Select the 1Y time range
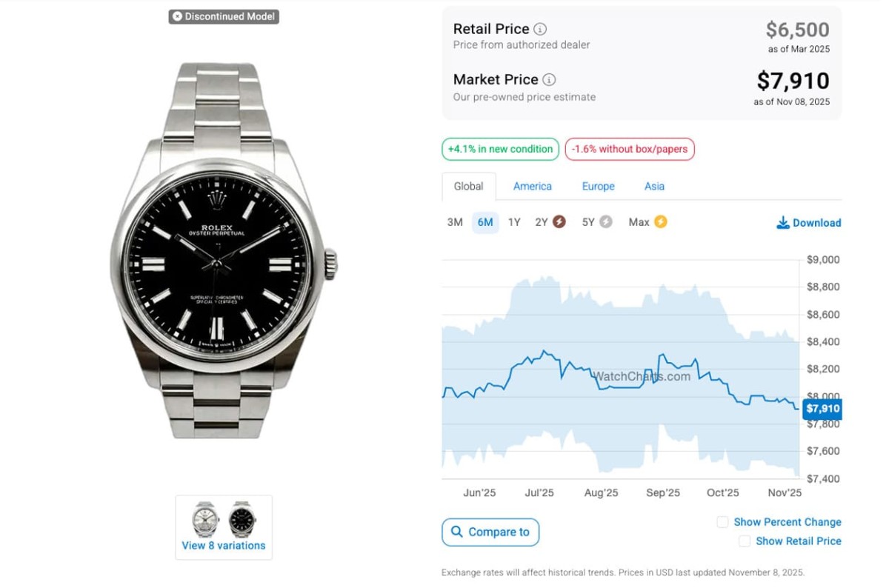The height and width of the screenshot is (588, 889). tap(514, 222)
